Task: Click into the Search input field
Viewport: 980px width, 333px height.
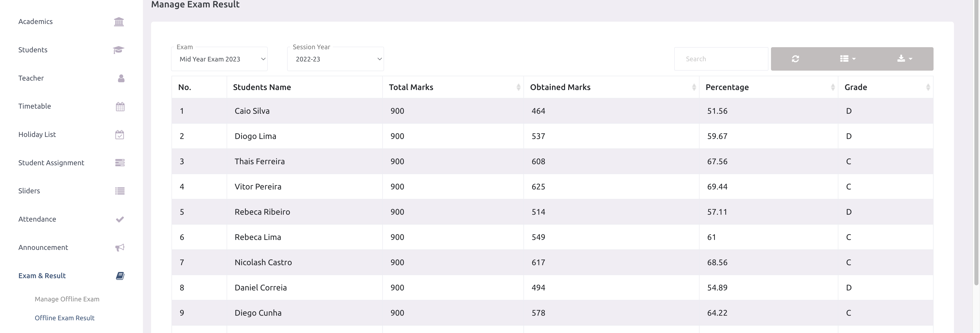Action: pos(721,59)
